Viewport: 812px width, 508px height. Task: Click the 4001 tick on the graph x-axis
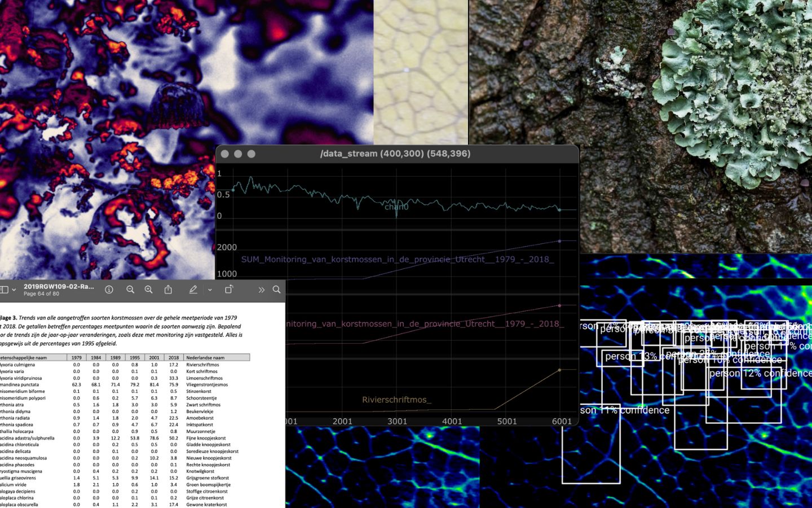click(x=452, y=421)
